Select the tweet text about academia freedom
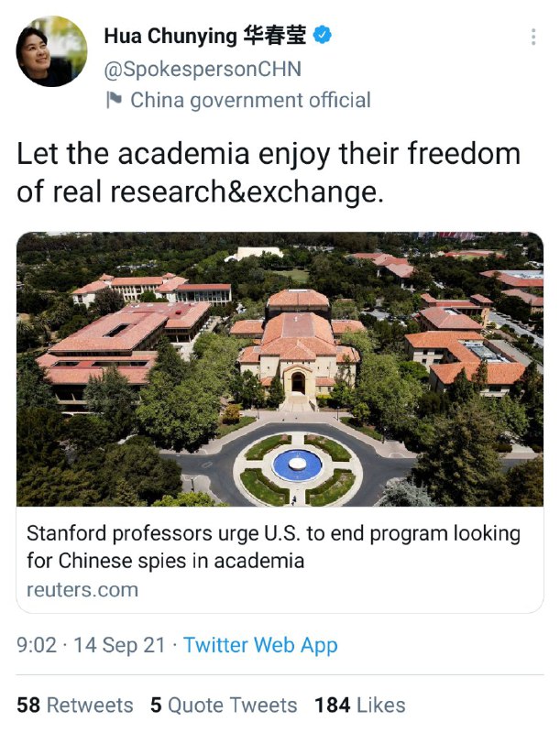 [268, 171]
